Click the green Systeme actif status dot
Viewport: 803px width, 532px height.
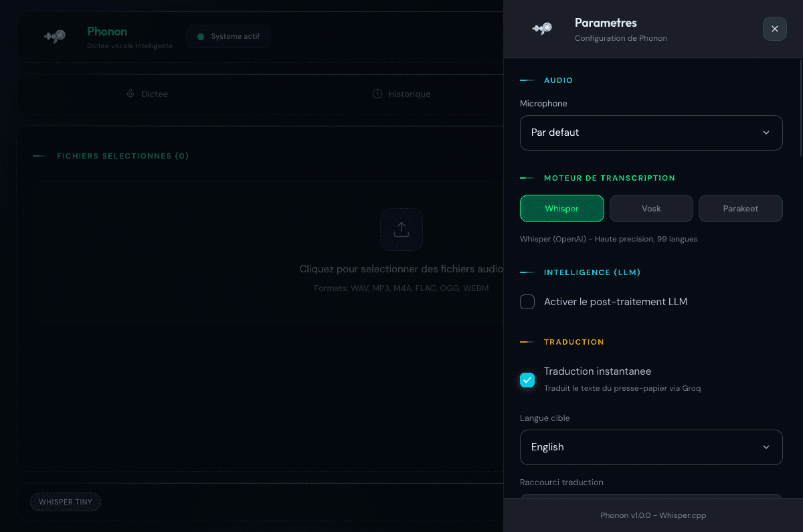pos(200,36)
